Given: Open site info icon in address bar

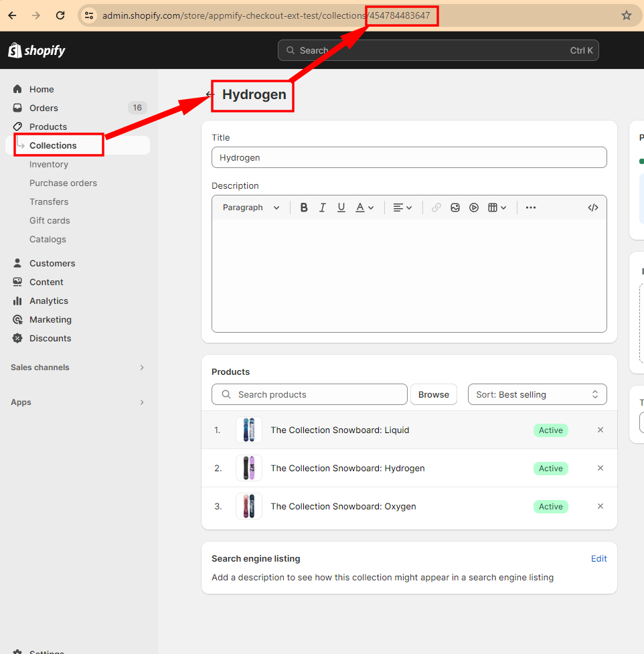Looking at the screenshot, I should tap(89, 15).
